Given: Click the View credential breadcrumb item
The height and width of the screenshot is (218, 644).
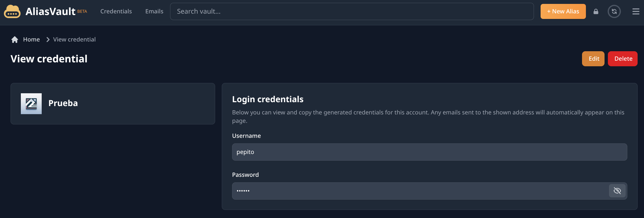Looking at the screenshot, I should pyautogui.click(x=74, y=40).
